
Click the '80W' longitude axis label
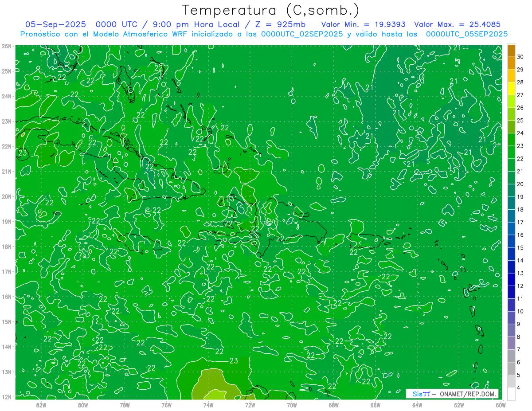pyautogui.click(x=82, y=404)
